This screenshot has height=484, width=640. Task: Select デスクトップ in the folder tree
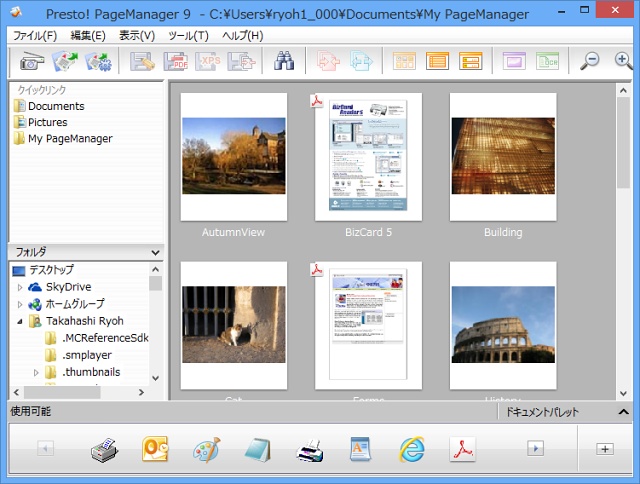[x=43, y=270]
